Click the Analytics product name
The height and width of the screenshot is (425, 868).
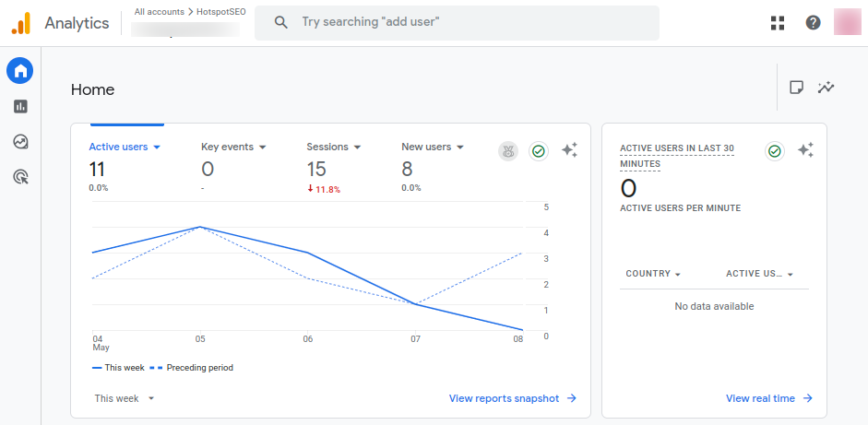coord(77,23)
